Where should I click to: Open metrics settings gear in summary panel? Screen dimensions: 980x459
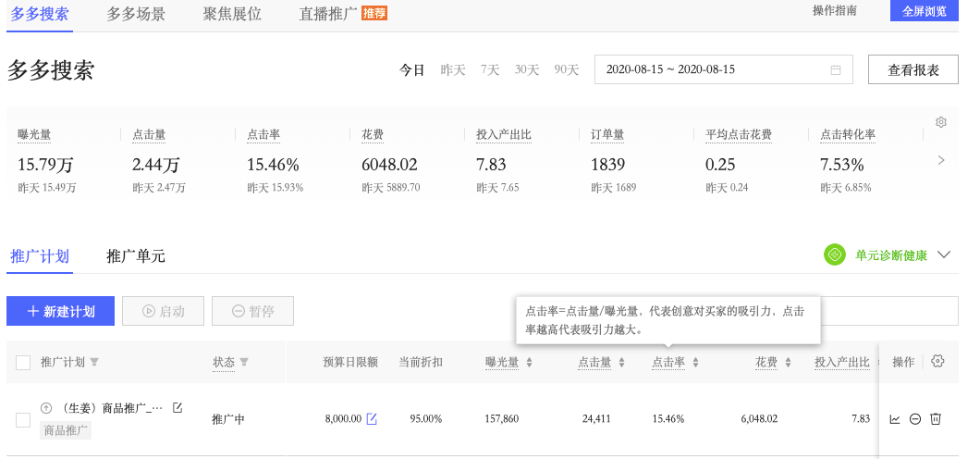940,122
